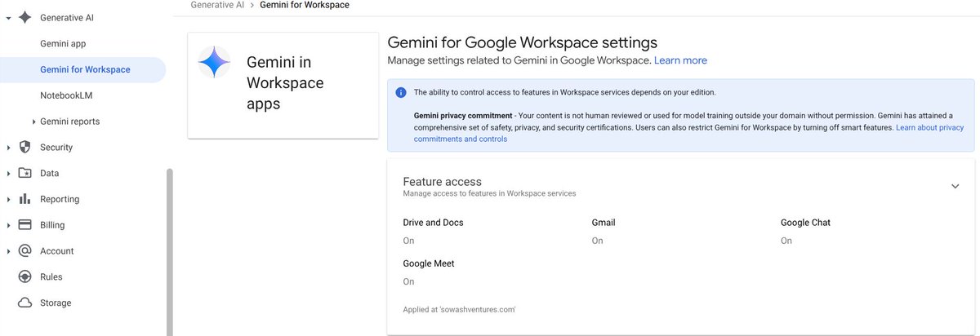Click the Gemini privacy commitment bold text

[x=463, y=116]
